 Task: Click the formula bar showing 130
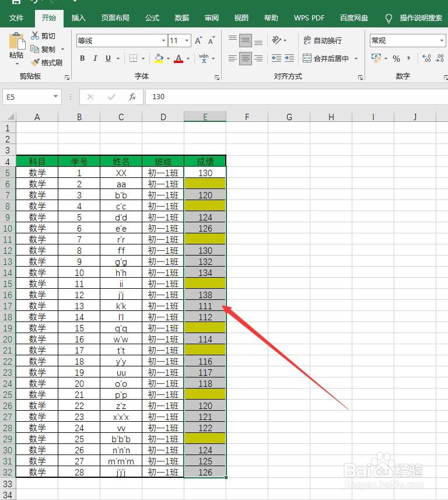click(296, 97)
